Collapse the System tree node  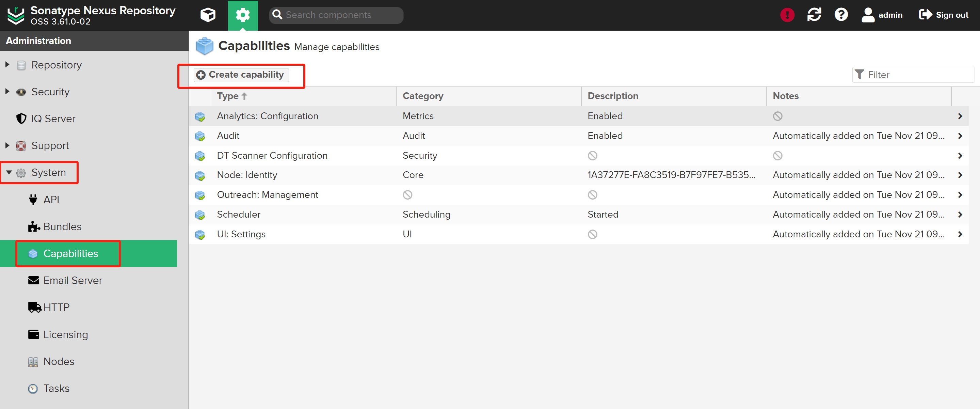point(9,172)
